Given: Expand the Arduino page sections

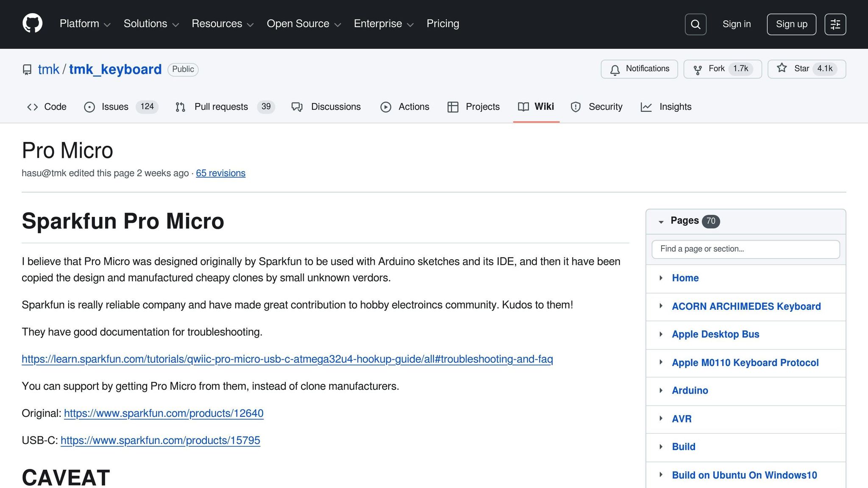Looking at the screenshot, I should point(661,391).
